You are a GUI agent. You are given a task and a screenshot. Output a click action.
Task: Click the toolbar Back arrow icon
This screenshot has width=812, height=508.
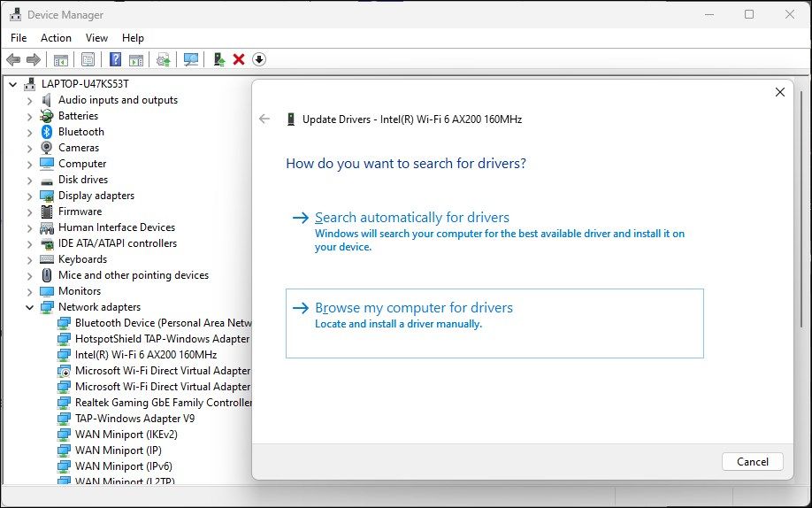(x=13, y=59)
